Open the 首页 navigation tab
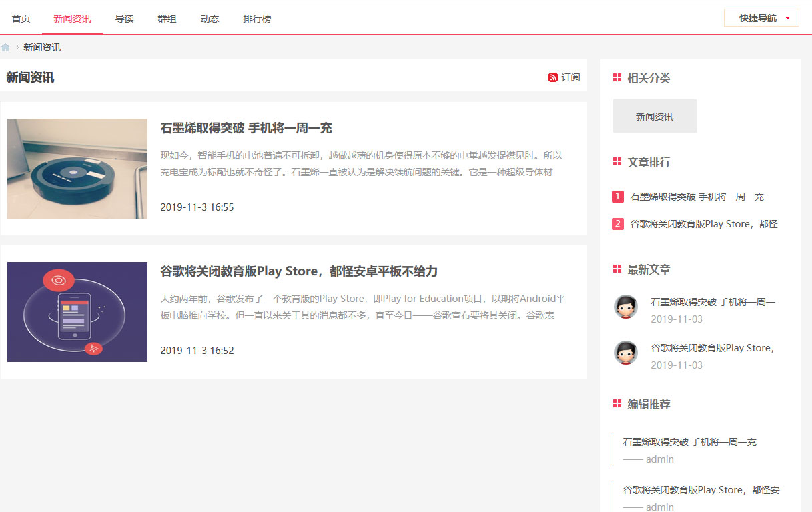This screenshot has width=812, height=512. click(21, 19)
